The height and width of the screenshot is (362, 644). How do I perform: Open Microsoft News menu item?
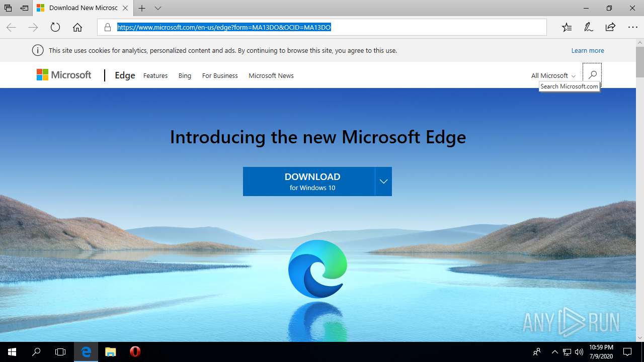point(271,75)
